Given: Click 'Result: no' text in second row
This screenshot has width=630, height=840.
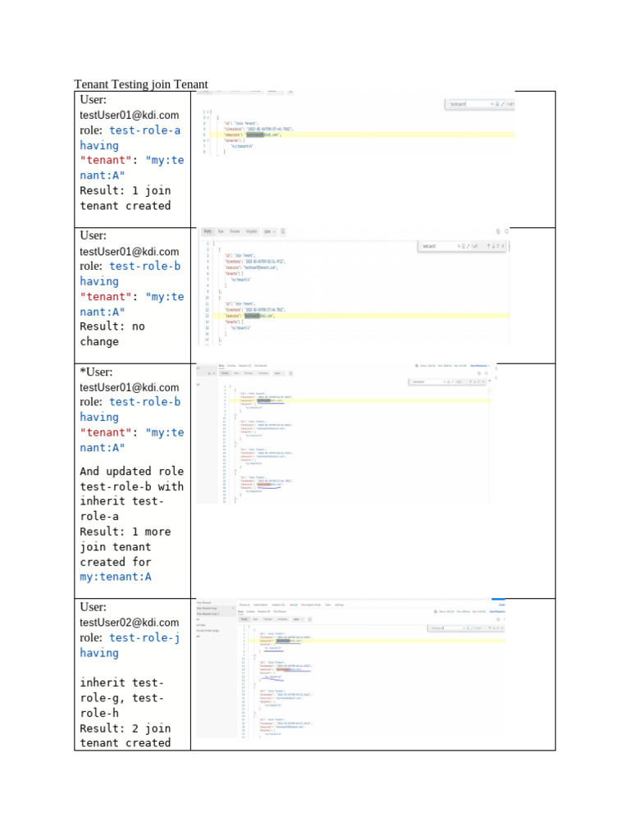Looking at the screenshot, I should (112, 326).
